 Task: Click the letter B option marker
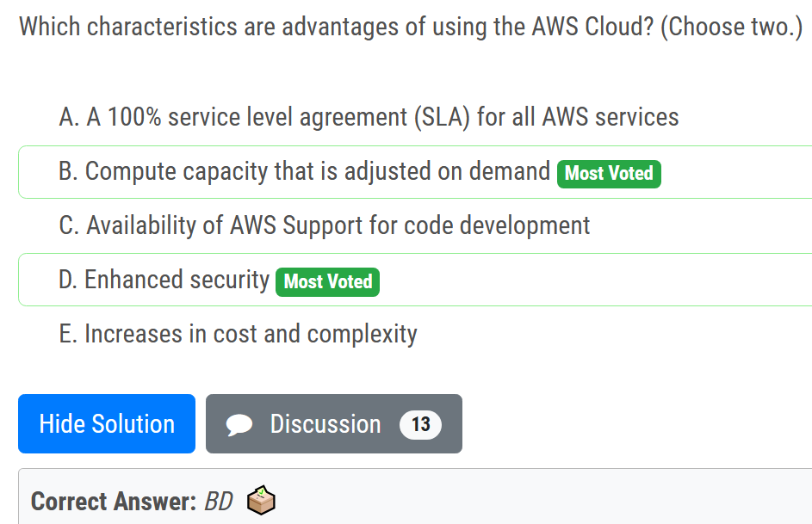(67, 171)
